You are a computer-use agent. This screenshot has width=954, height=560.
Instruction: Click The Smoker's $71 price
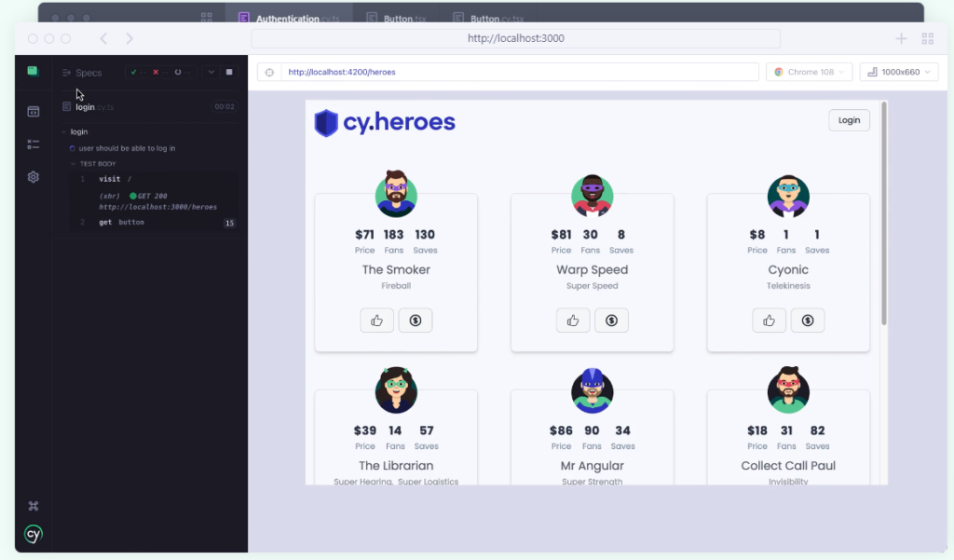[365, 235]
